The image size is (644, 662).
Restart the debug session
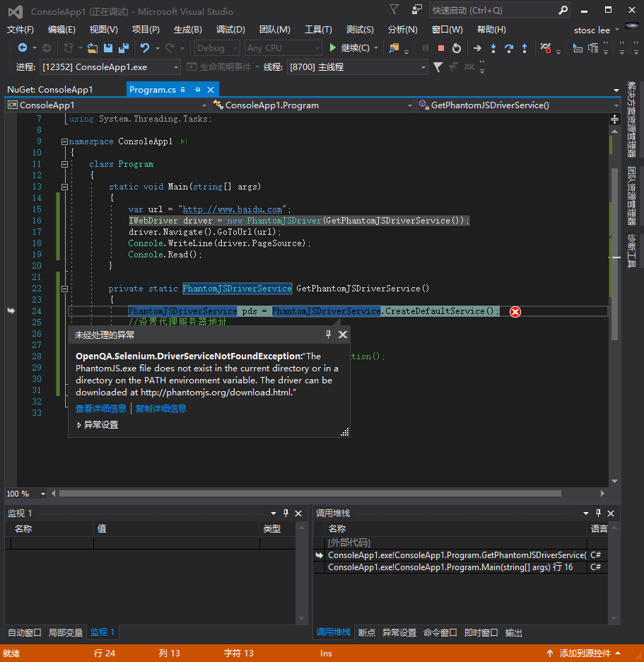pos(457,48)
